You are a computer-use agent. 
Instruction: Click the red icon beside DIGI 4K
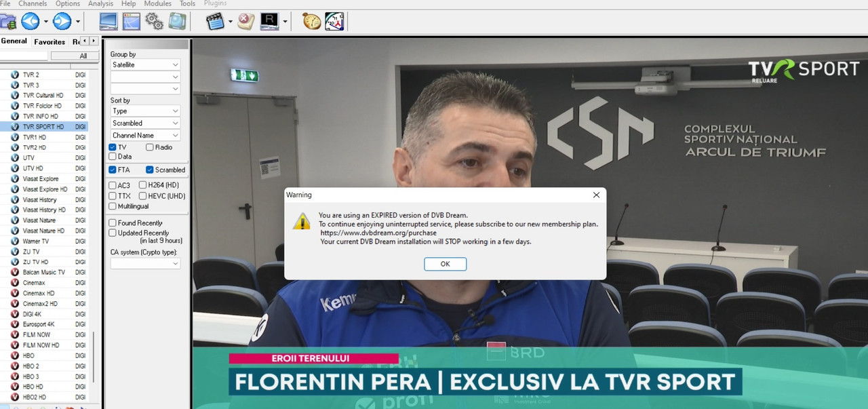(15, 314)
